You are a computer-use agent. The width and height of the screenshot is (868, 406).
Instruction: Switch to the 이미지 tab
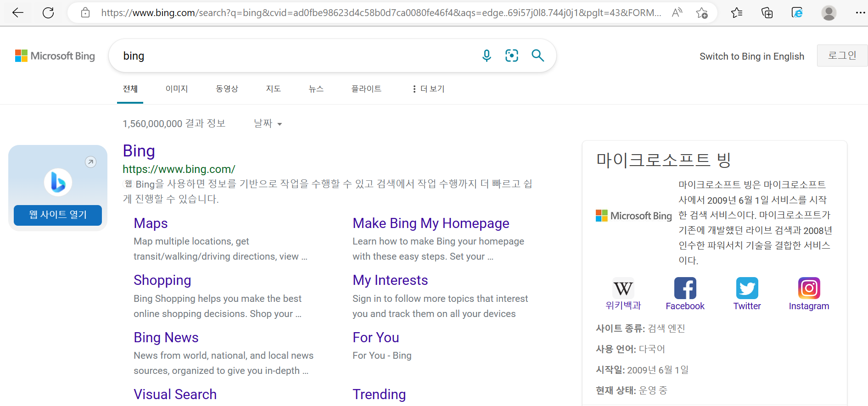tap(177, 89)
